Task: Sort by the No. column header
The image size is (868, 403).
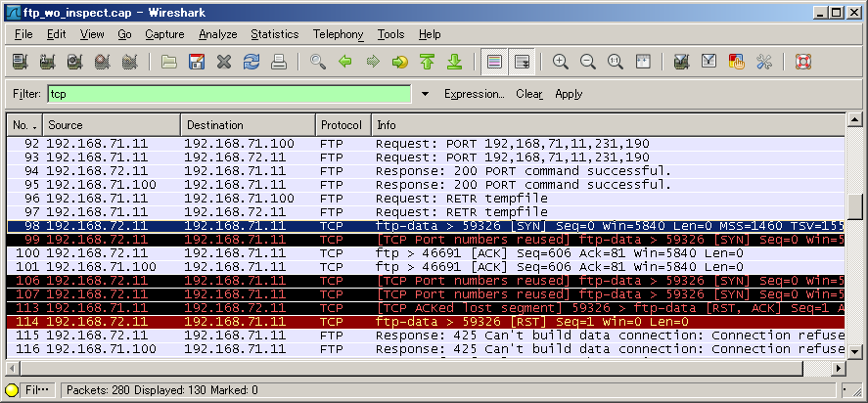Action: click(x=24, y=125)
